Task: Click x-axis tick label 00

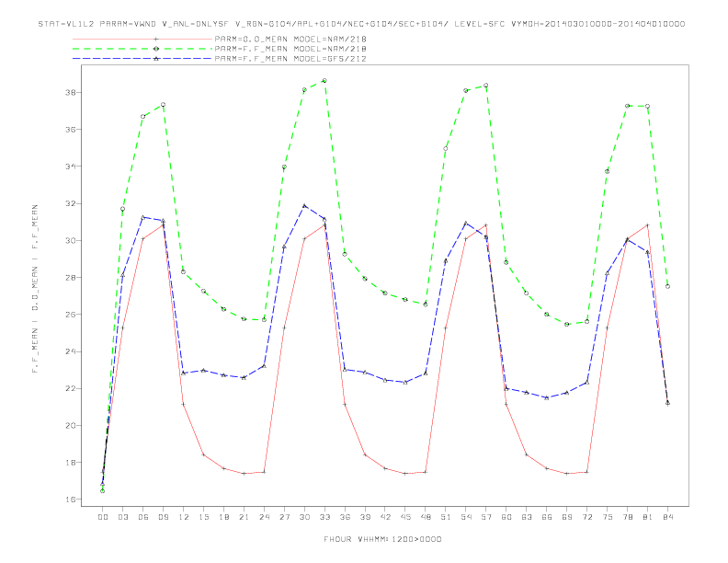Action: click(x=103, y=517)
